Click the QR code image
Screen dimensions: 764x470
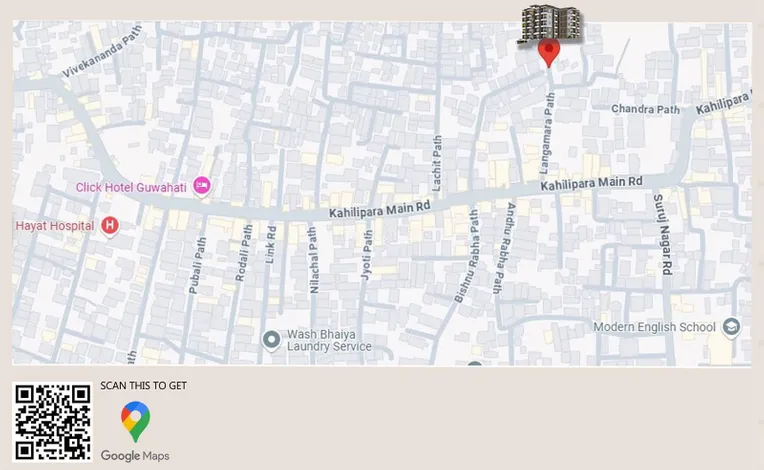52,422
